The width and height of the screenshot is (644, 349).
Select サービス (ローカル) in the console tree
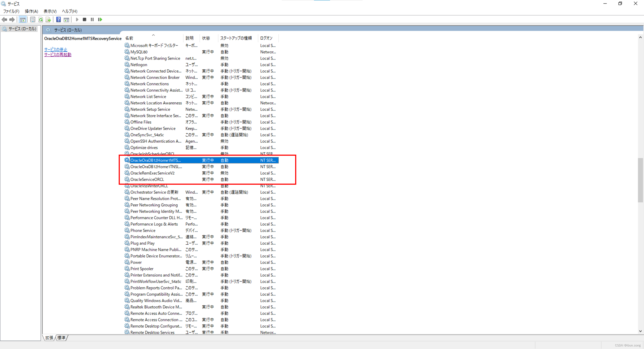pos(19,29)
